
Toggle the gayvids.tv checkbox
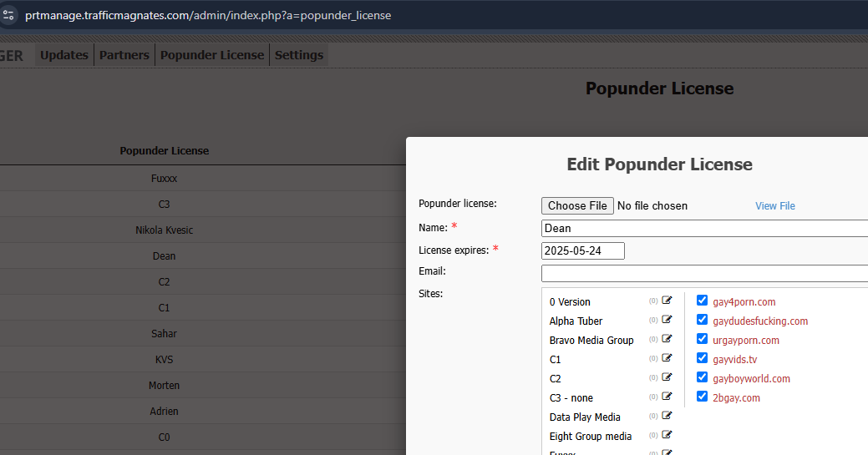tap(702, 358)
